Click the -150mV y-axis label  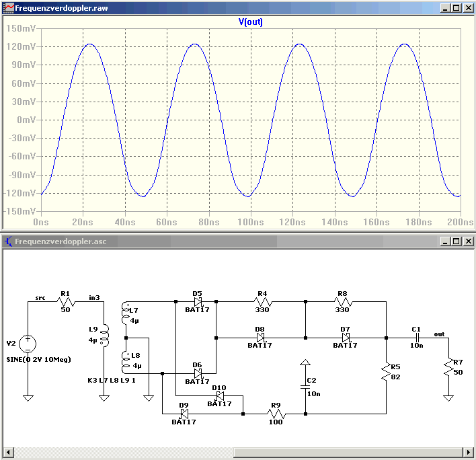tap(19, 211)
